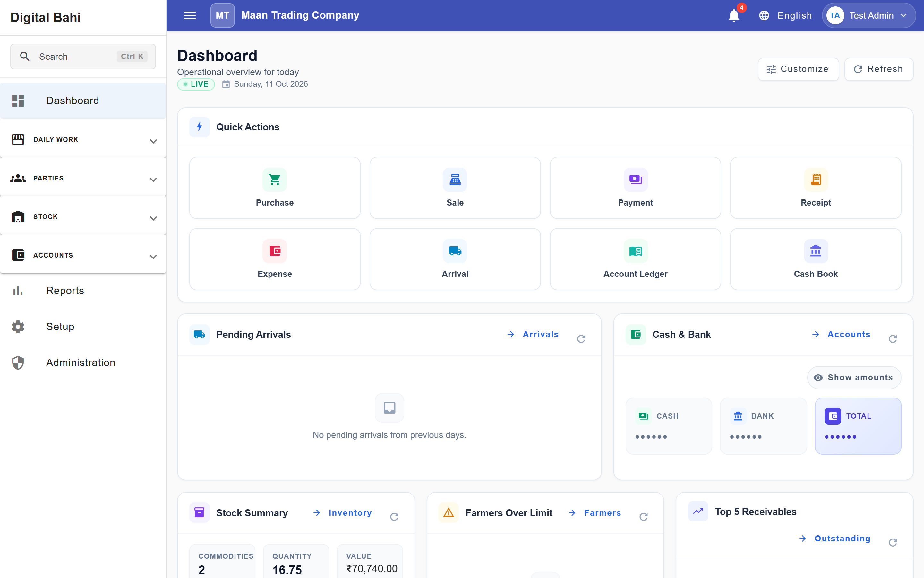Refresh the Stock Summary card
The height and width of the screenshot is (578, 924).
pos(394,517)
